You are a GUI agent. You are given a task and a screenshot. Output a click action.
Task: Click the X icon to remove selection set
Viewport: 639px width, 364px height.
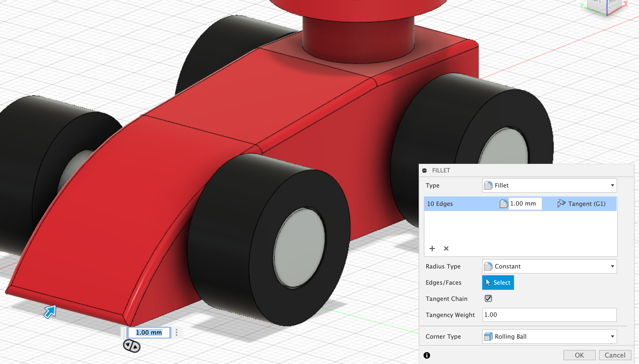[x=446, y=249]
